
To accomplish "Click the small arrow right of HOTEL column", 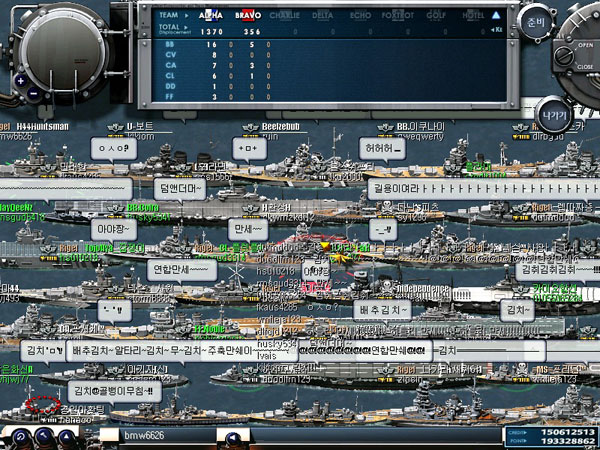I will [497, 30].
